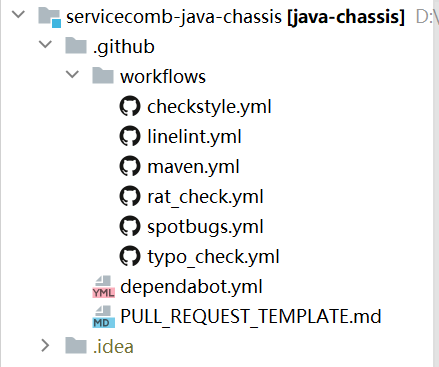
Task: Select PULL_REQUEST_TEMPLATE.md file name
Action: [x=251, y=317]
